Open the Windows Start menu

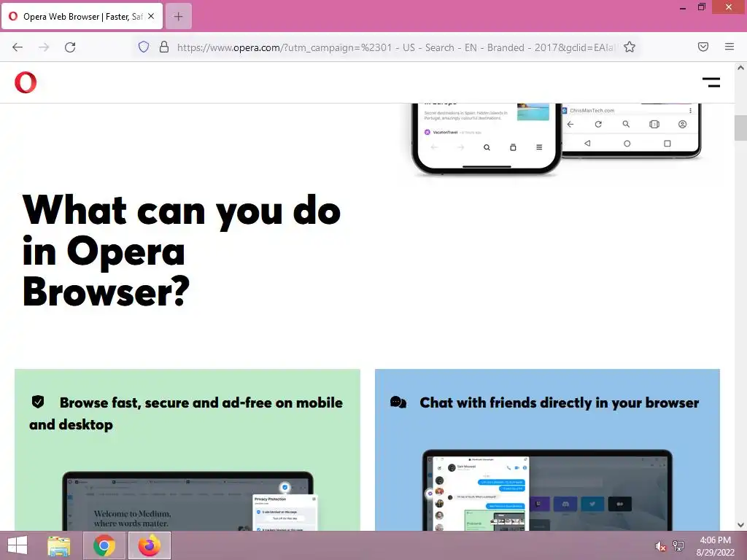(18, 545)
